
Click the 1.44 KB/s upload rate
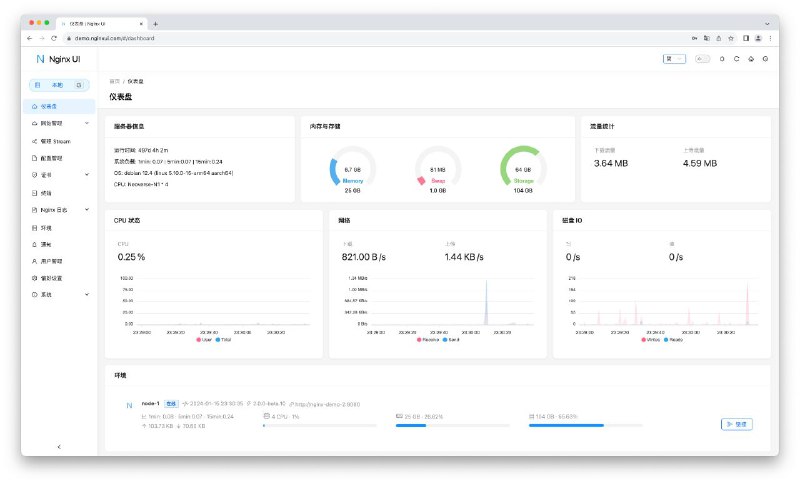pyautogui.click(x=464, y=257)
